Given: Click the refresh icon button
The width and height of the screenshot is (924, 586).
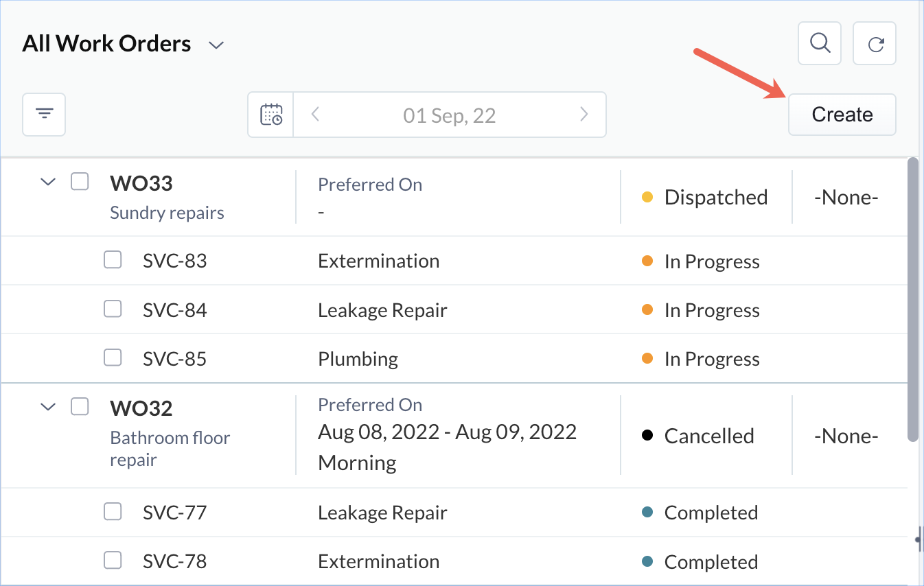Looking at the screenshot, I should coord(875,44).
